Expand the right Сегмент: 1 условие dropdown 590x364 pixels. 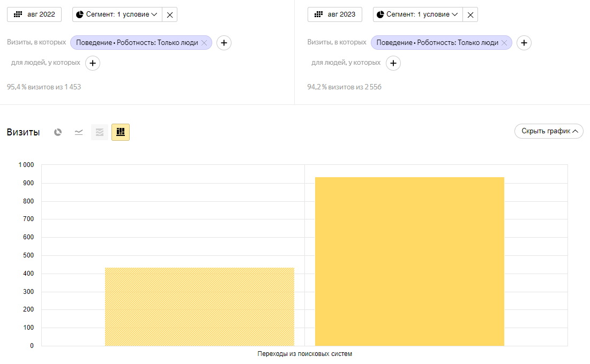coord(417,14)
